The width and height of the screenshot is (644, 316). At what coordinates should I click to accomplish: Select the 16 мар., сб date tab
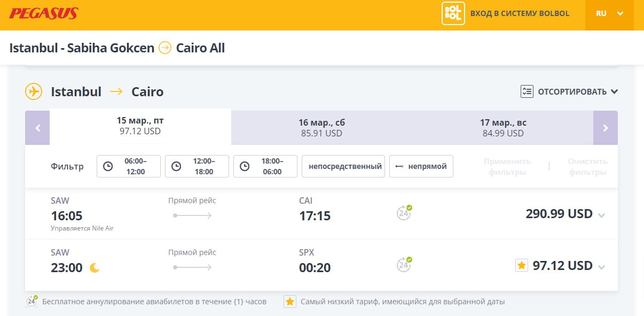pyautogui.click(x=321, y=128)
